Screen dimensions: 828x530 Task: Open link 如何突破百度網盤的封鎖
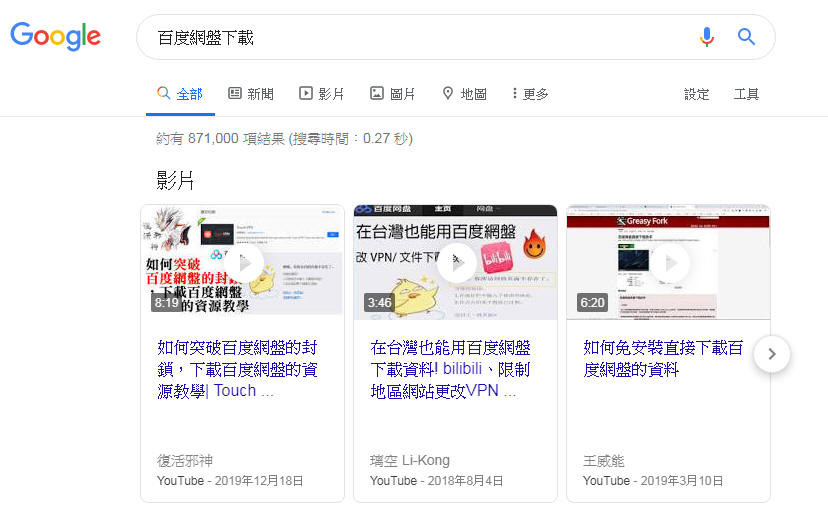pos(237,369)
